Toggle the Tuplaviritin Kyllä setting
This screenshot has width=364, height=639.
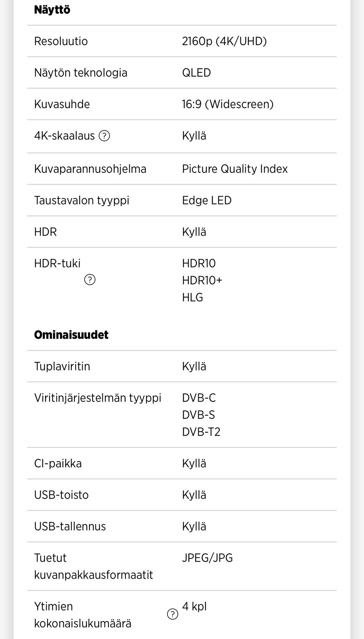[194, 366]
